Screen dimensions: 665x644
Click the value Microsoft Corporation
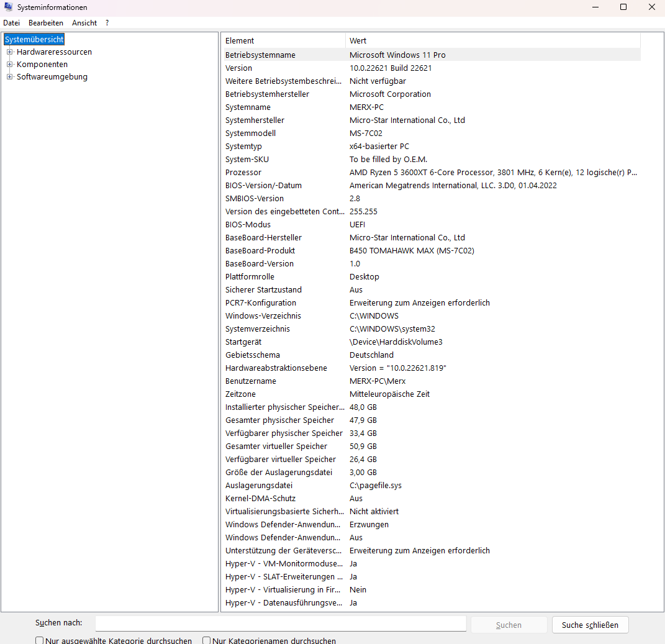tap(390, 94)
